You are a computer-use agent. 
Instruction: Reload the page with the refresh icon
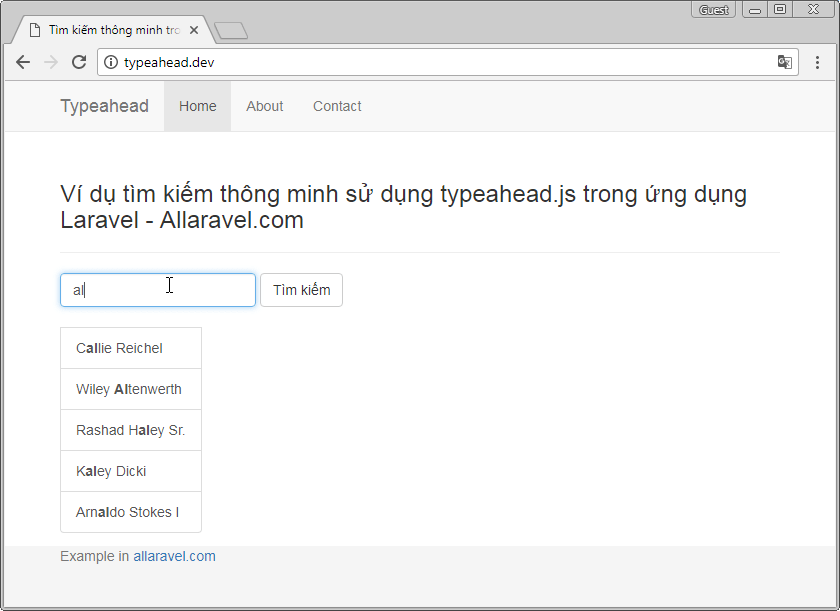79,62
